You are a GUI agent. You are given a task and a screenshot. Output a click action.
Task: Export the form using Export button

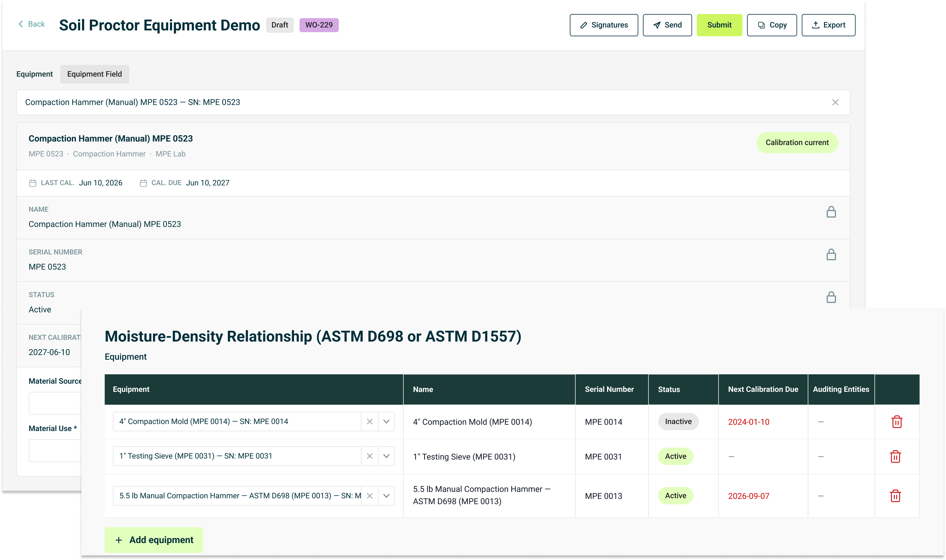click(828, 25)
